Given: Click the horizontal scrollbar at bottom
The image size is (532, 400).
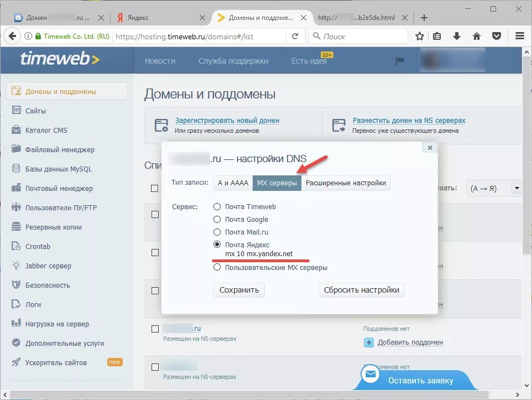Looking at the screenshot, I should click(249, 394).
